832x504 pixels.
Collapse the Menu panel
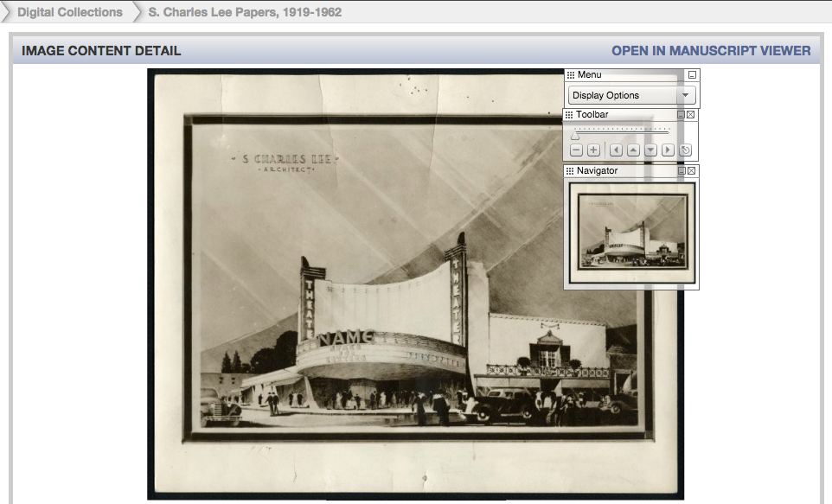691,76
